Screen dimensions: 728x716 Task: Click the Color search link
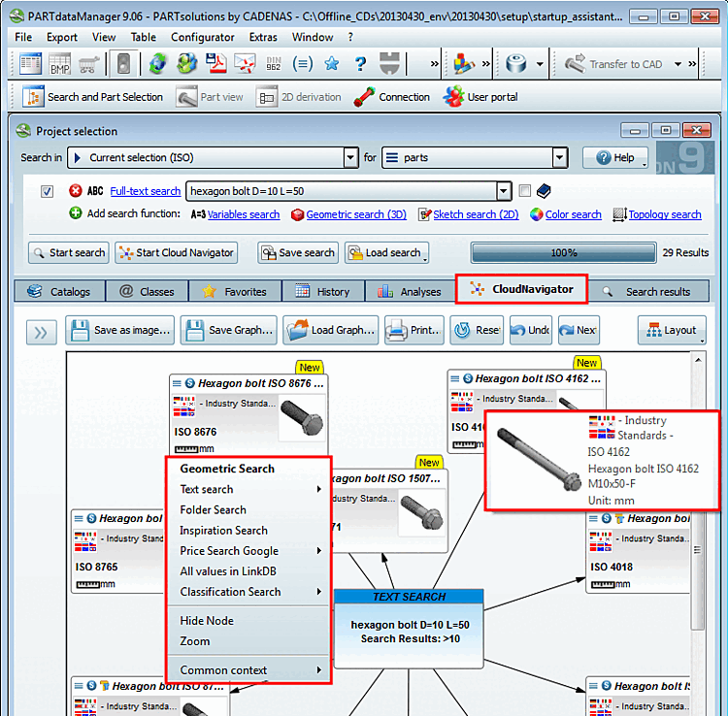click(573, 214)
